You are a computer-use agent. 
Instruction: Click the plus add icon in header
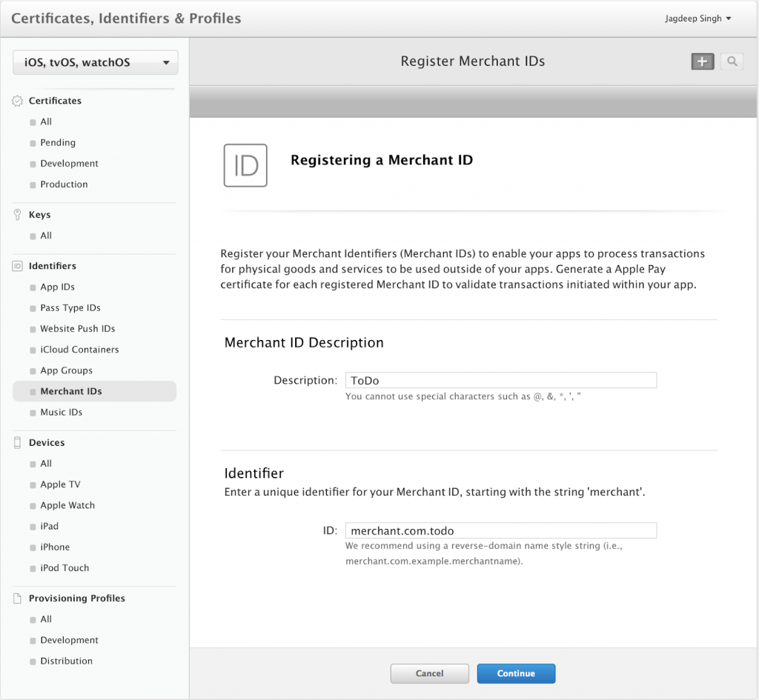click(x=702, y=61)
